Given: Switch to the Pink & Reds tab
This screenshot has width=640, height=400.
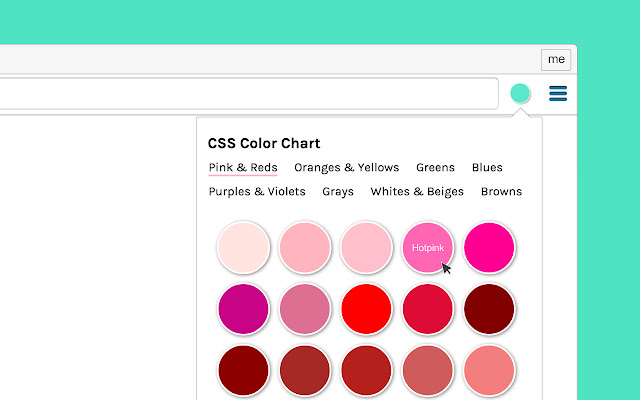Looking at the screenshot, I should tap(243, 168).
